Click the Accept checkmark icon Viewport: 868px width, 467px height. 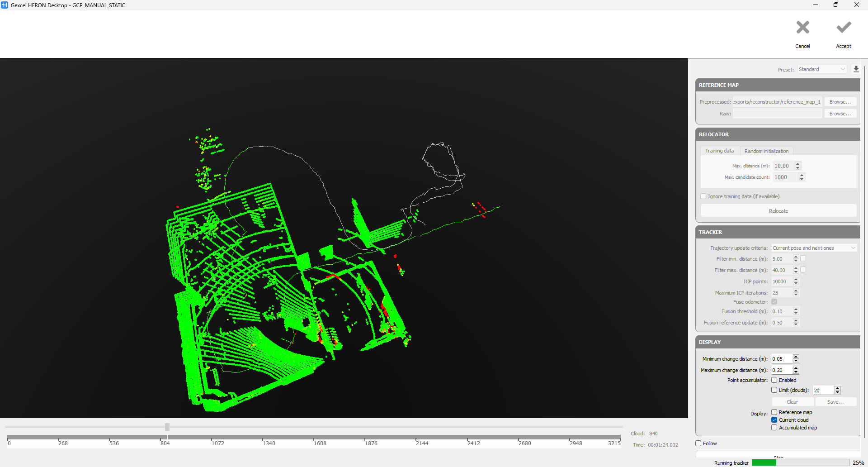(x=843, y=28)
